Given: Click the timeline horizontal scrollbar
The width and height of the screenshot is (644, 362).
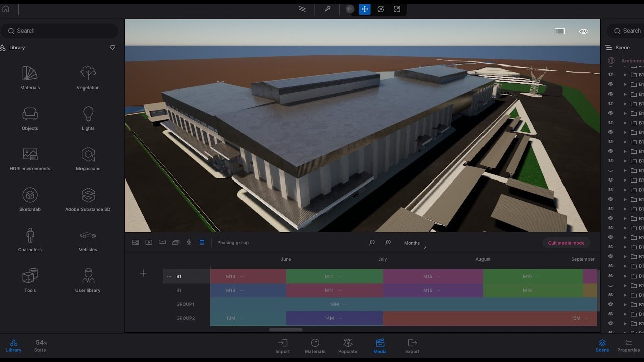Looking at the screenshot, I should click(286, 330).
